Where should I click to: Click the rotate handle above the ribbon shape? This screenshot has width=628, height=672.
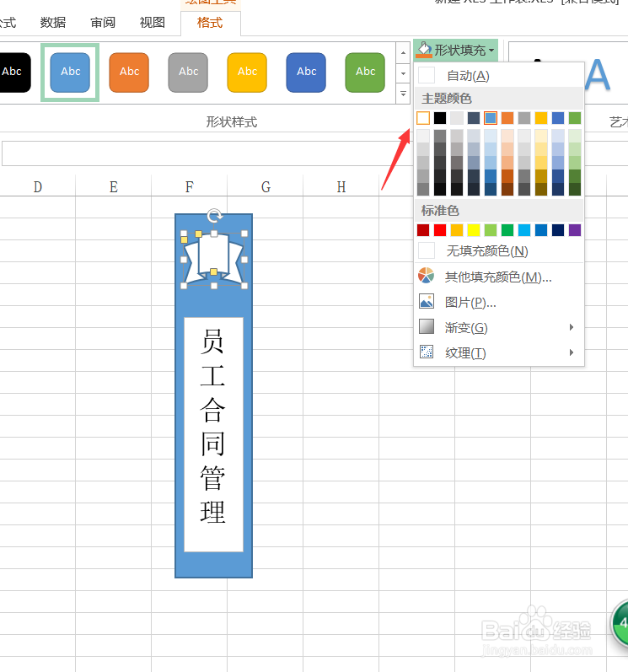(214, 216)
